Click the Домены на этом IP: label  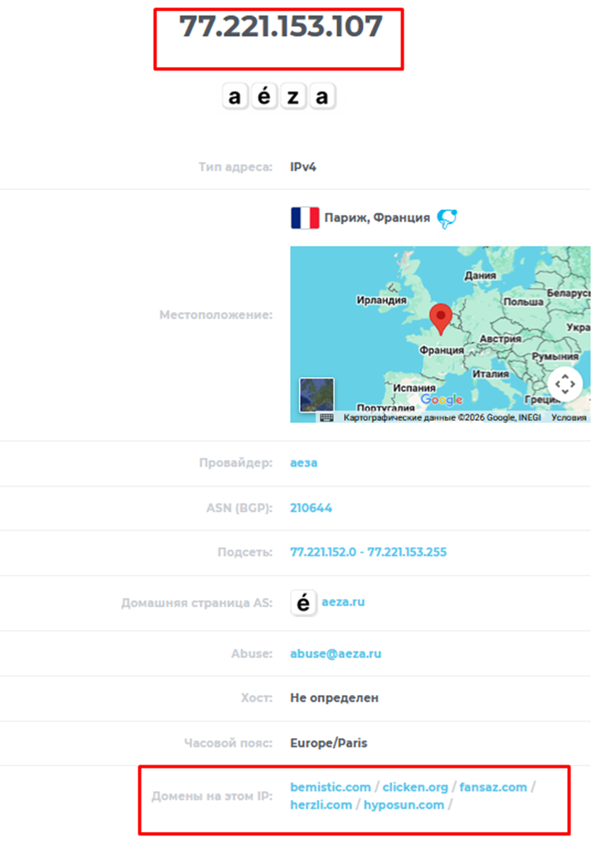tap(212, 797)
